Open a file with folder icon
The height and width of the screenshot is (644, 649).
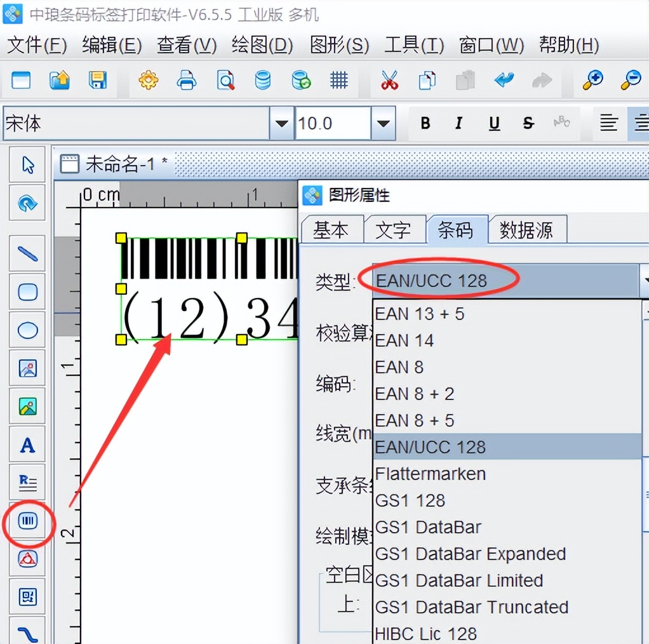[x=59, y=80]
